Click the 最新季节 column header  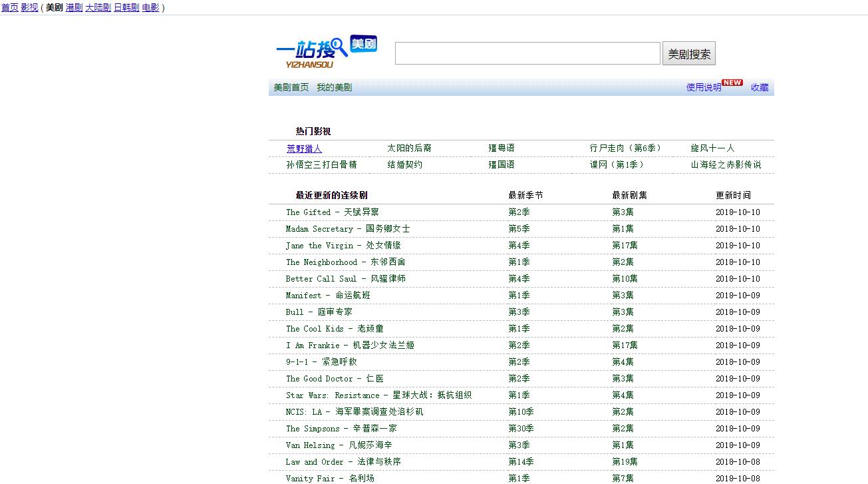525,196
